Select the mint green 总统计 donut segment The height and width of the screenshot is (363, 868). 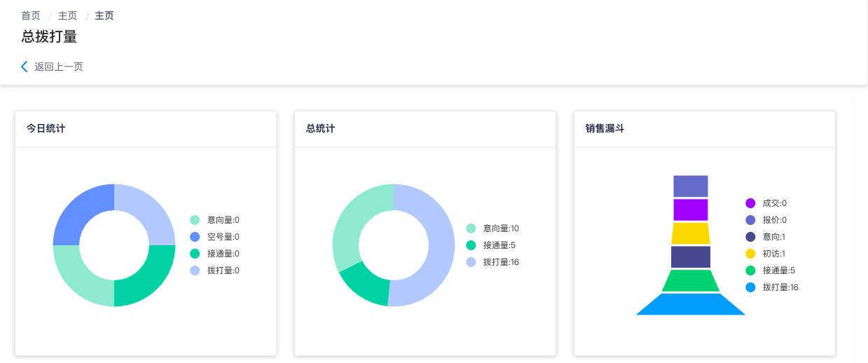click(x=350, y=221)
